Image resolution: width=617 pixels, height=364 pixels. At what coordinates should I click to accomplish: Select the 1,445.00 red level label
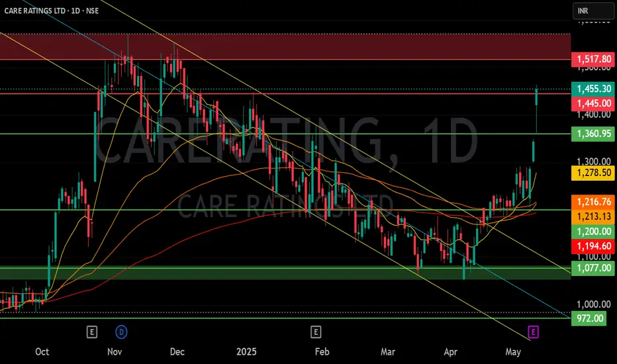[593, 103]
